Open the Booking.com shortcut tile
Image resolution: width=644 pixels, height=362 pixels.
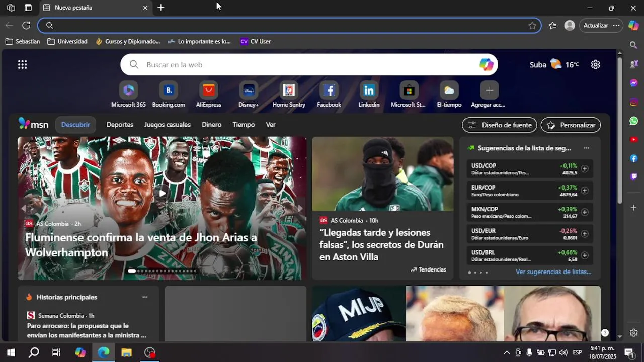(x=169, y=95)
